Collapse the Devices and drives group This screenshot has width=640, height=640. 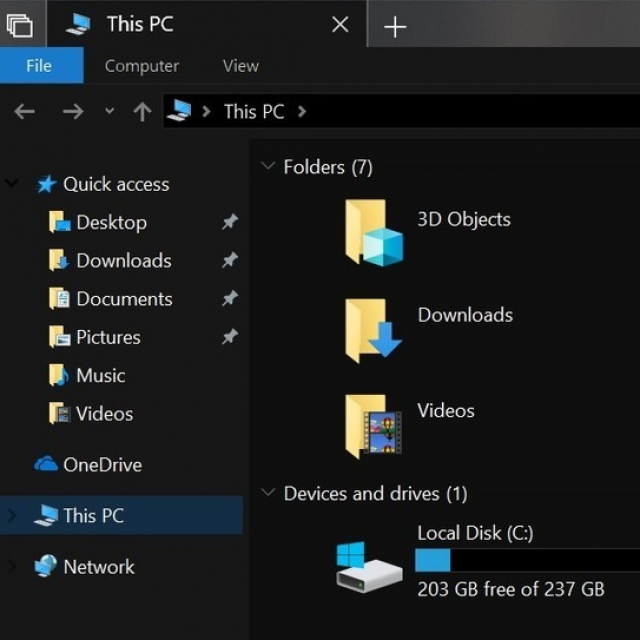pos(268,492)
